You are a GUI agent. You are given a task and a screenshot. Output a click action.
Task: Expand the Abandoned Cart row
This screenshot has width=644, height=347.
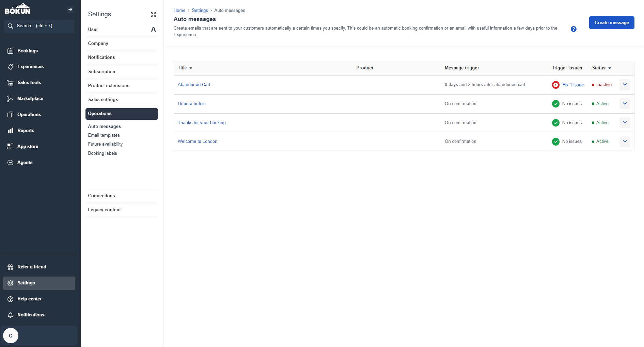click(x=625, y=85)
